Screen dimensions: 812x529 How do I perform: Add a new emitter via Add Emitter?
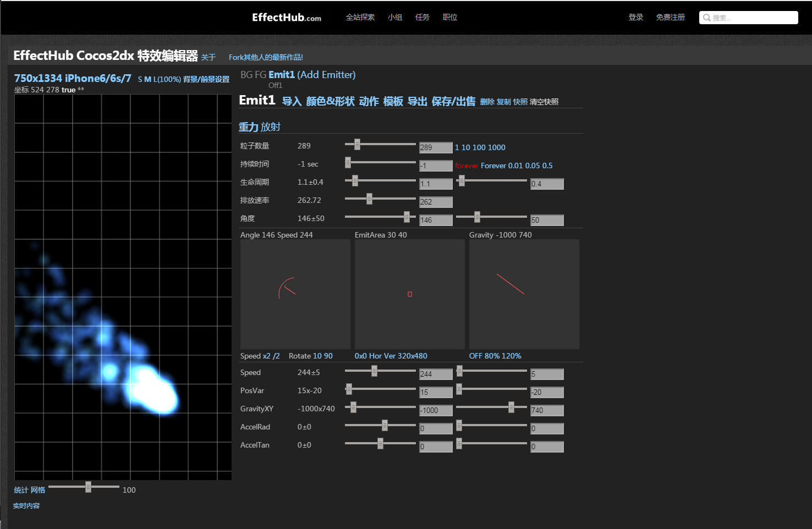click(x=327, y=74)
